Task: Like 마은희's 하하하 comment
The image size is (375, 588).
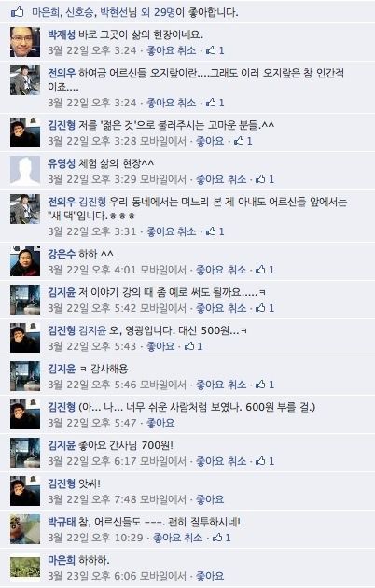Action: pos(210,576)
